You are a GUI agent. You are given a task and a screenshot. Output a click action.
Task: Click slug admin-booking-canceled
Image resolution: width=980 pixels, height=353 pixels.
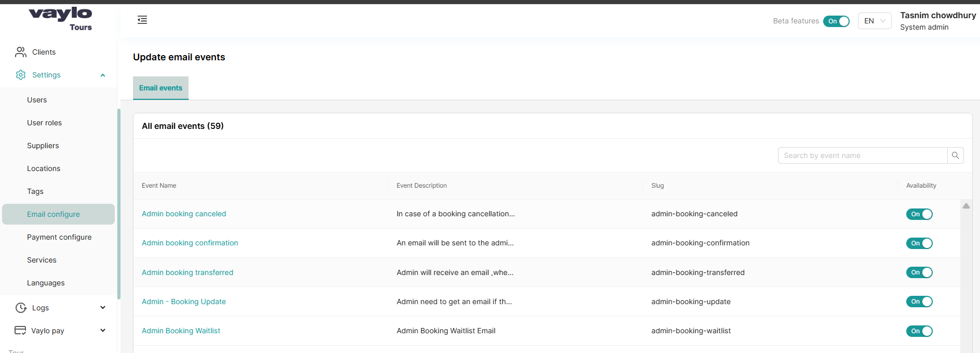tap(694, 214)
